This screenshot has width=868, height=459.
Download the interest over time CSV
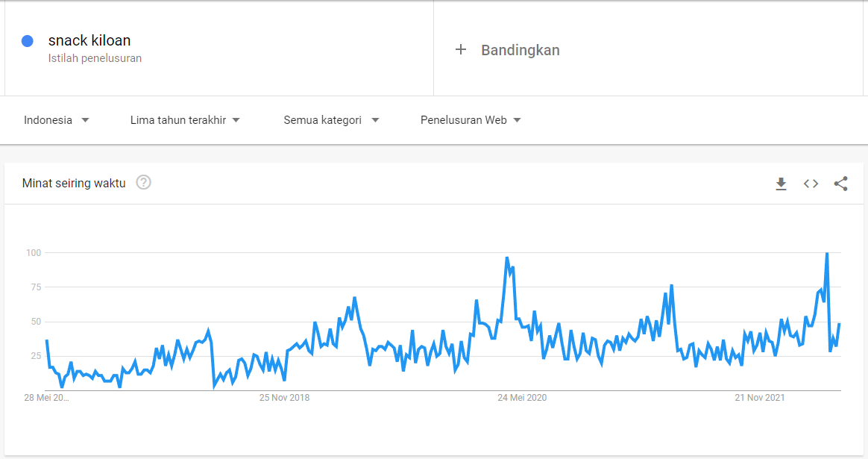point(781,184)
